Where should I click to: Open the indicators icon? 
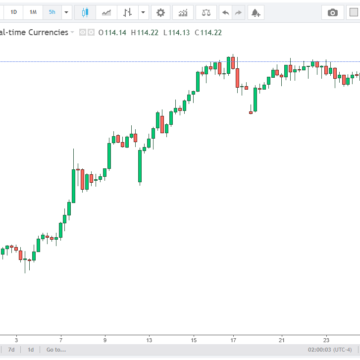pos(183,13)
